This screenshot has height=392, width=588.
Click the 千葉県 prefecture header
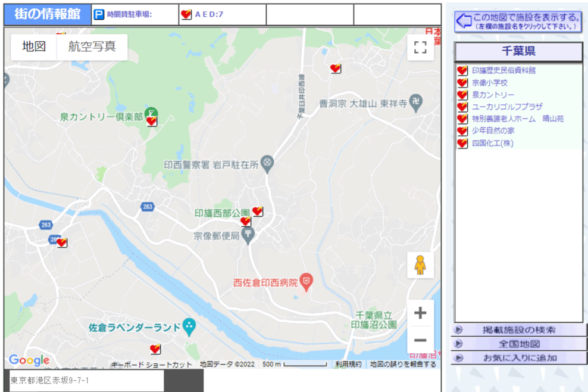(518, 51)
